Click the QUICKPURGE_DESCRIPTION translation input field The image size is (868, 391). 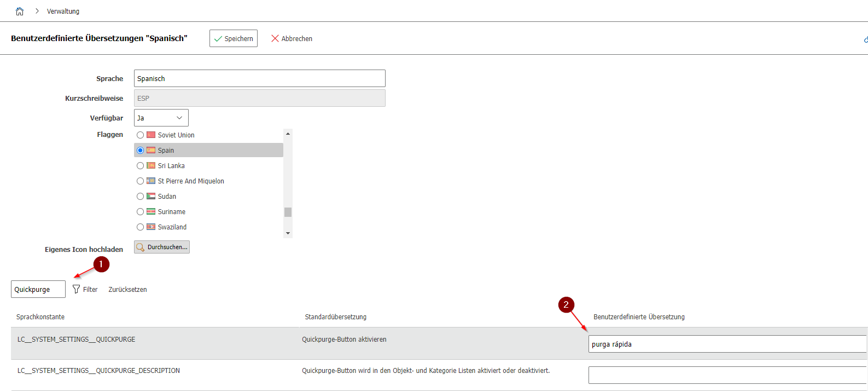coord(727,375)
